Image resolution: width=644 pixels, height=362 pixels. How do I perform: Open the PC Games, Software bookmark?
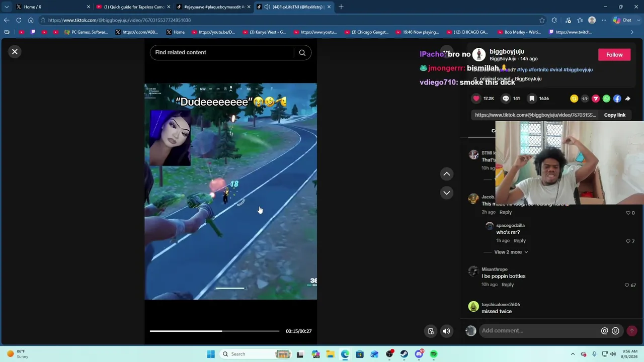click(x=86, y=32)
